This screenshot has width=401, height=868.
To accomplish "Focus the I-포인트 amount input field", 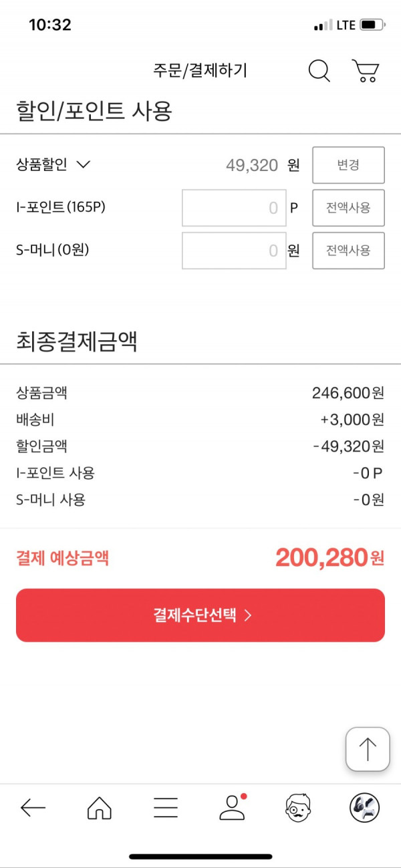I will pos(234,208).
